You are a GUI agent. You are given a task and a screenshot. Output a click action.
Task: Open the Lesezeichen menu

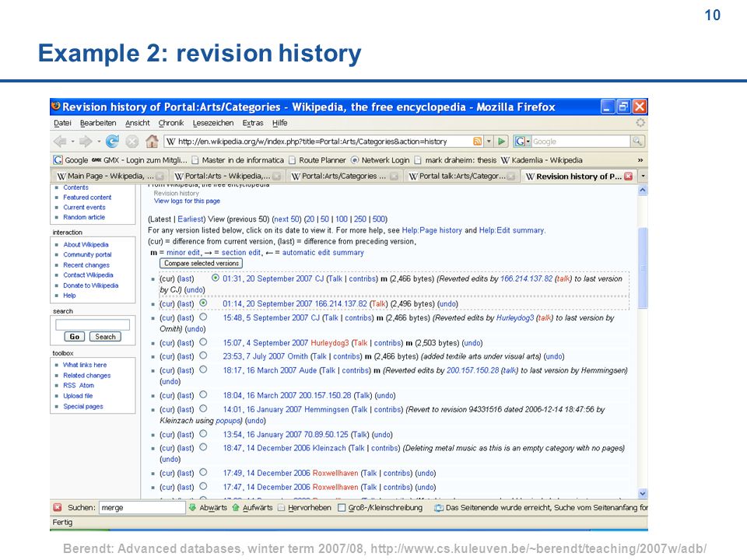[213, 123]
